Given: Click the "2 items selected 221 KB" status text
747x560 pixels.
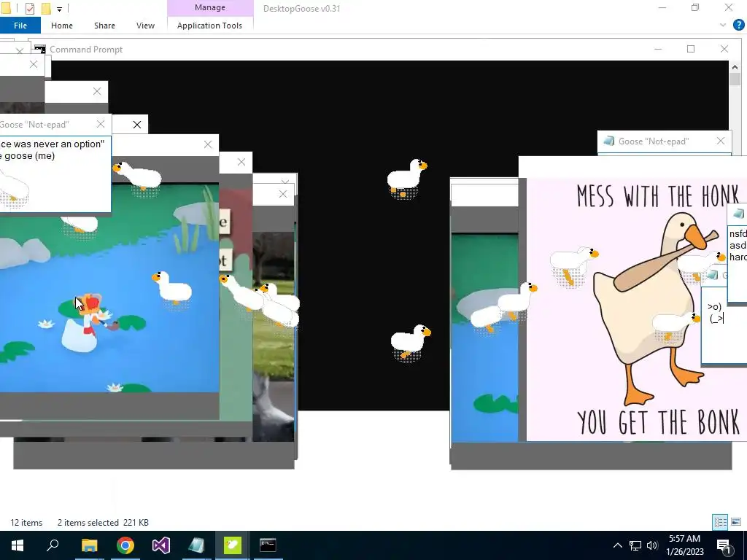Looking at the screenshot, I should tap(103, 522).
